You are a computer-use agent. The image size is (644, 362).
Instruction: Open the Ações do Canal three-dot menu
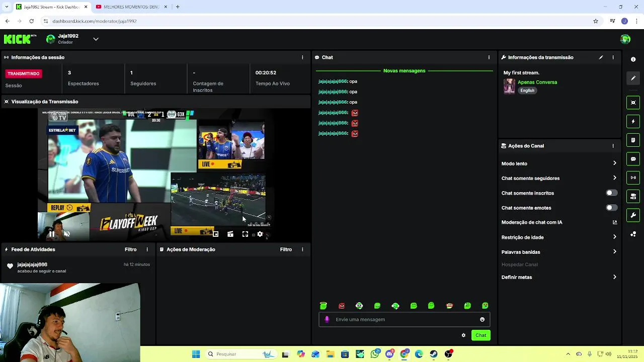tap(613, 146)
